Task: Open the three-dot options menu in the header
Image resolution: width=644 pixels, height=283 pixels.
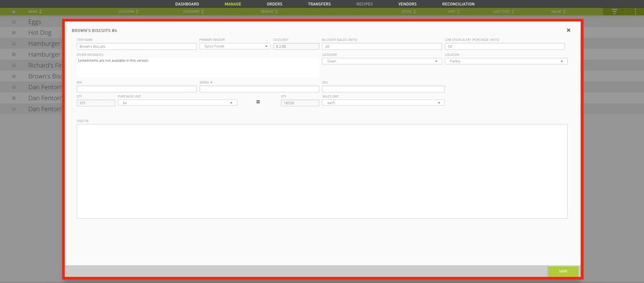Action: coord(635,11)
